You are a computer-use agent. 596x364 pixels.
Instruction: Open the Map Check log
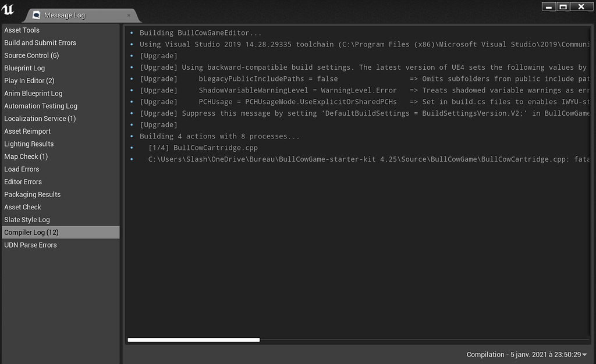[24, 156]
